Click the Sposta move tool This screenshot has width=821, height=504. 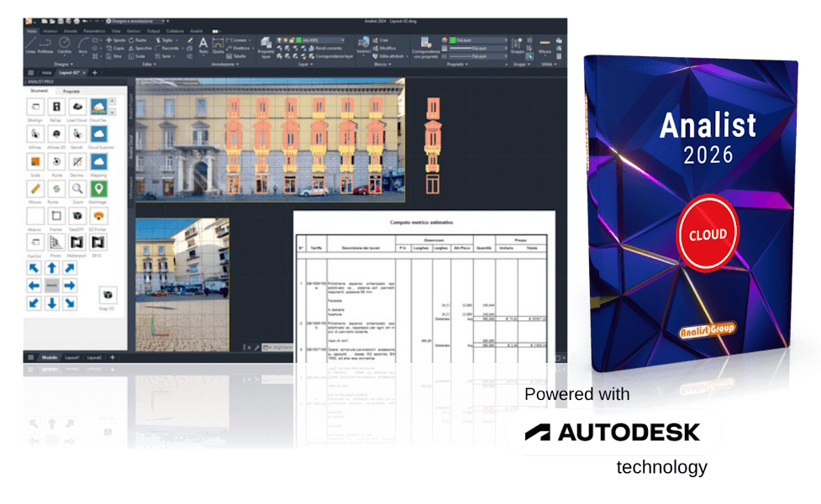[116, 40]
